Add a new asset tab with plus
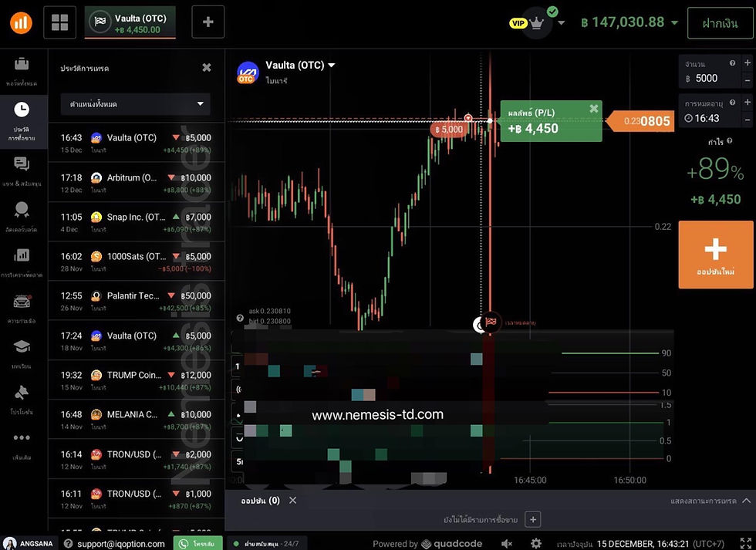Image resolution: width=756 pixels, height=550 pixels. (208, 22)
